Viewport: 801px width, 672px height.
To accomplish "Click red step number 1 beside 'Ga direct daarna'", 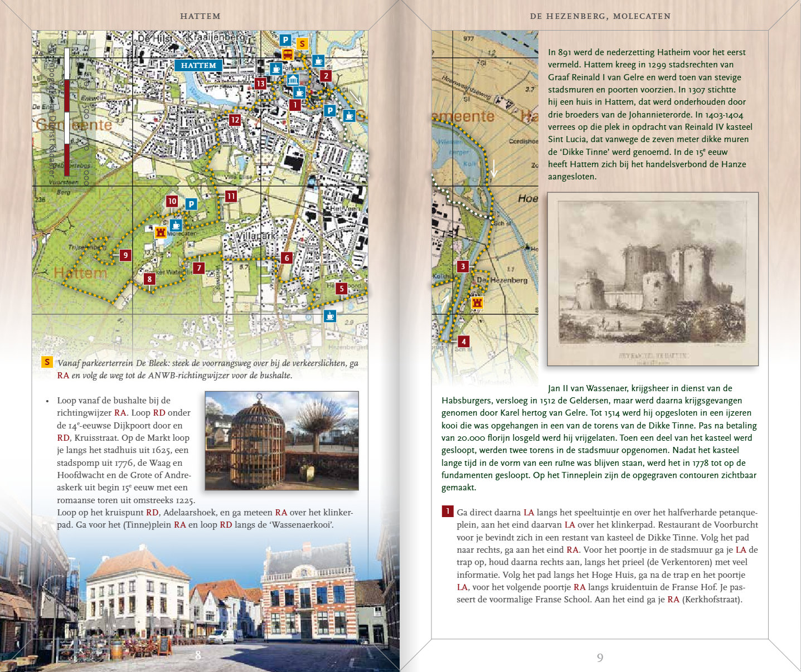I will pyautogui.click(x=448, y=511).
